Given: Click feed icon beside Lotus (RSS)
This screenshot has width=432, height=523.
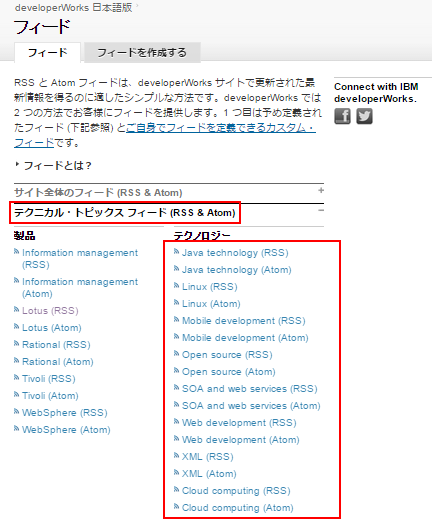Looking at the screenshot, I should tap(16, 310).
